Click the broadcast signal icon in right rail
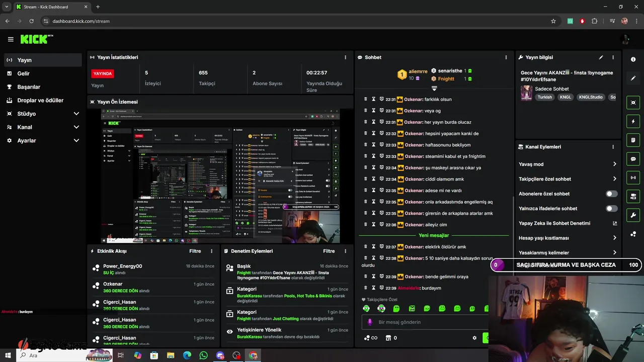The width and height of the screenshot is (644, 362). coord(633,177)
